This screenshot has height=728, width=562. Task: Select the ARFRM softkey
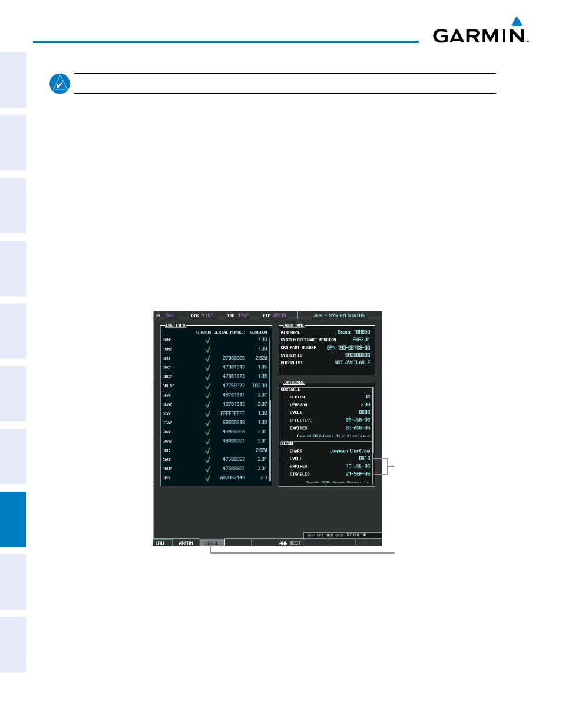tap(186, 543)
